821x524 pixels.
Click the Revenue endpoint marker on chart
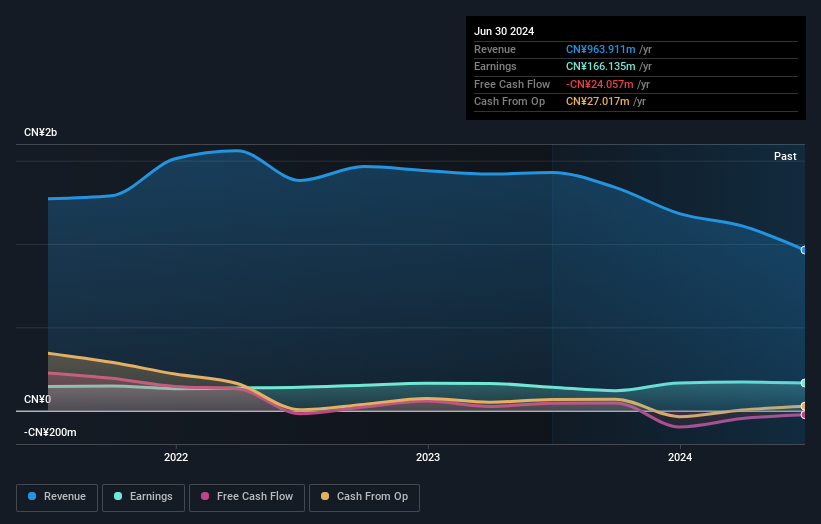click(804, 250)
